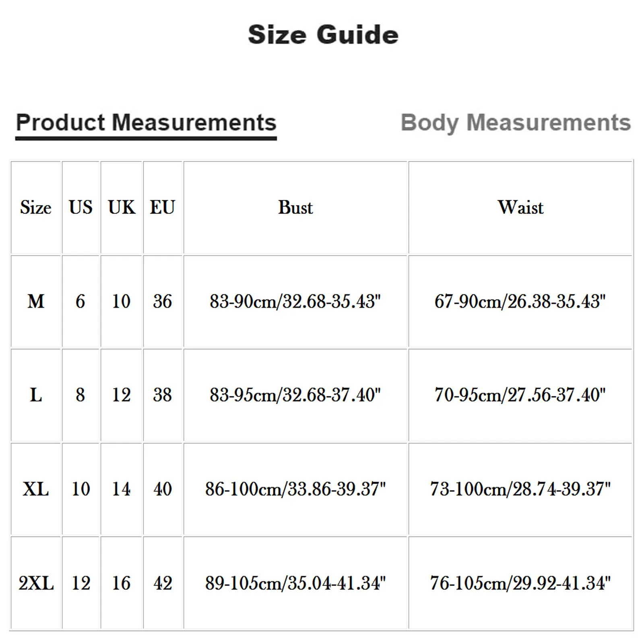
Task: Click the Size column header
Action: click(x=36, y=207)
